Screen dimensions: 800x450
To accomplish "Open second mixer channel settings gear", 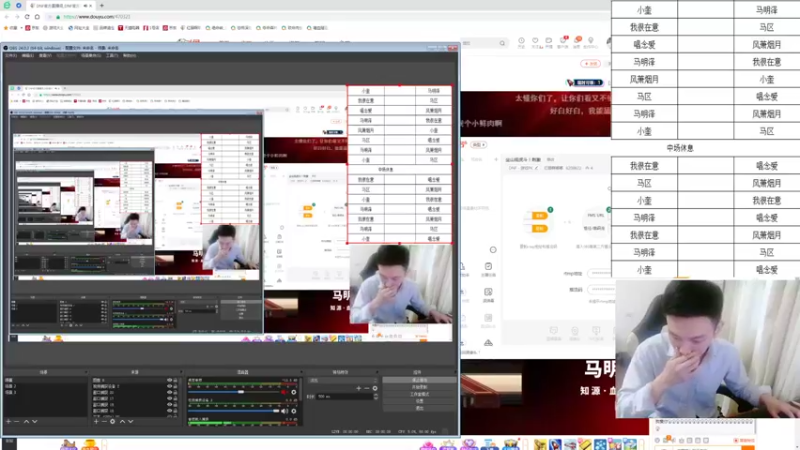I will [x=293, y=411].
